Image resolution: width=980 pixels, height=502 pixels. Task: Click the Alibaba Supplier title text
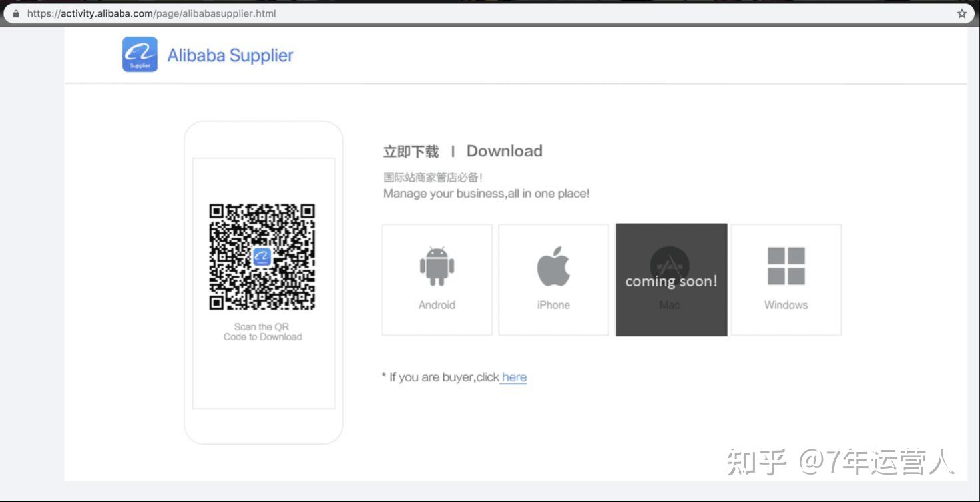point(230,55)
